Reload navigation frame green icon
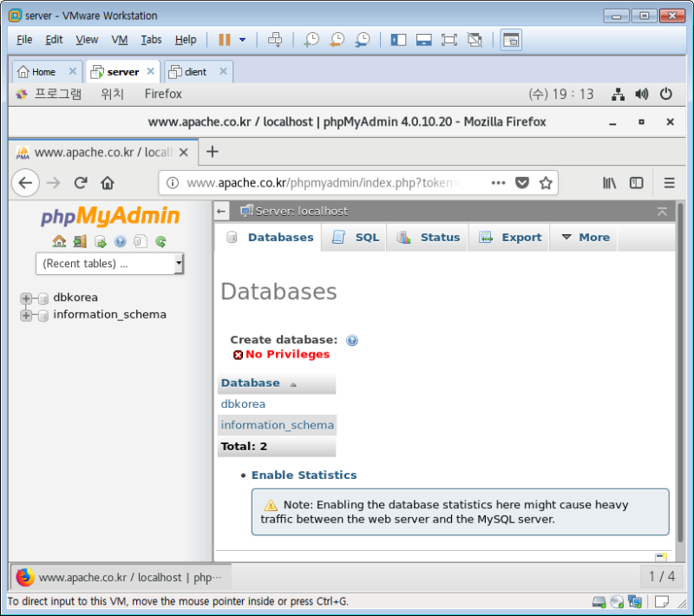Screen dimensions: 694x616 click(160, 241)
